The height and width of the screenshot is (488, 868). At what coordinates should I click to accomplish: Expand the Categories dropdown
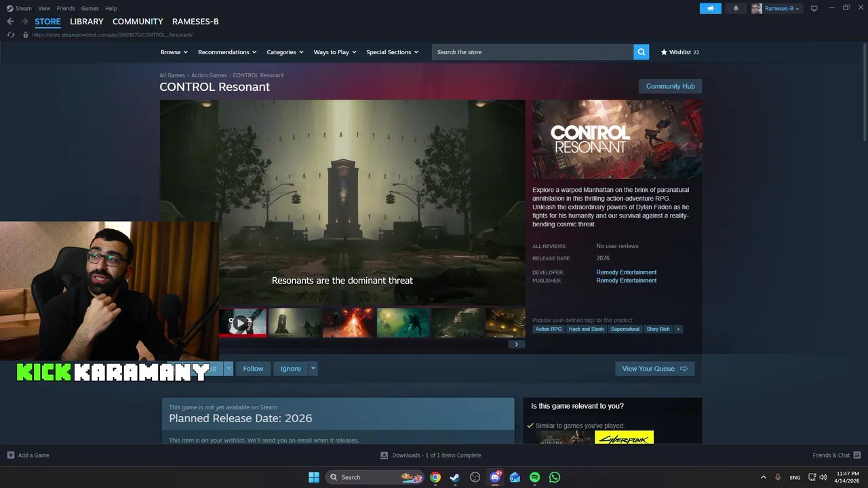click(x=285, y=52)
